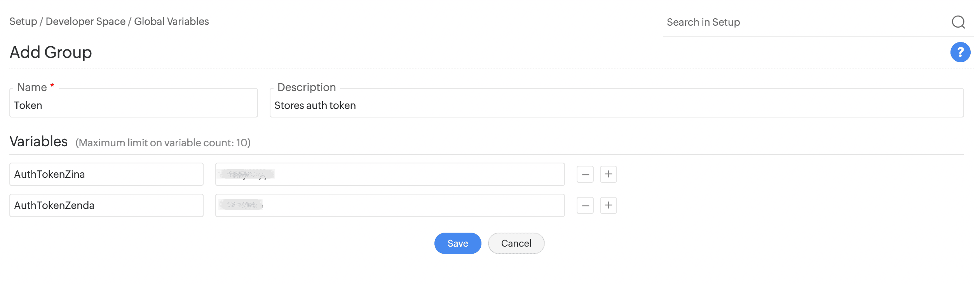Click the value field for AuthTokenZina
Screen dimensions: 980x284
(390, 174)
